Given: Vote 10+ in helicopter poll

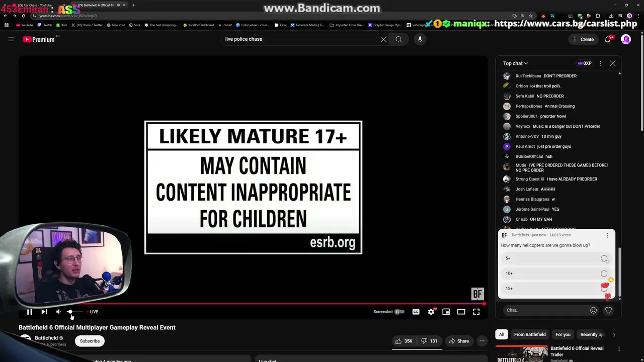Looking at the screenshot, I should tap(556, 274).
